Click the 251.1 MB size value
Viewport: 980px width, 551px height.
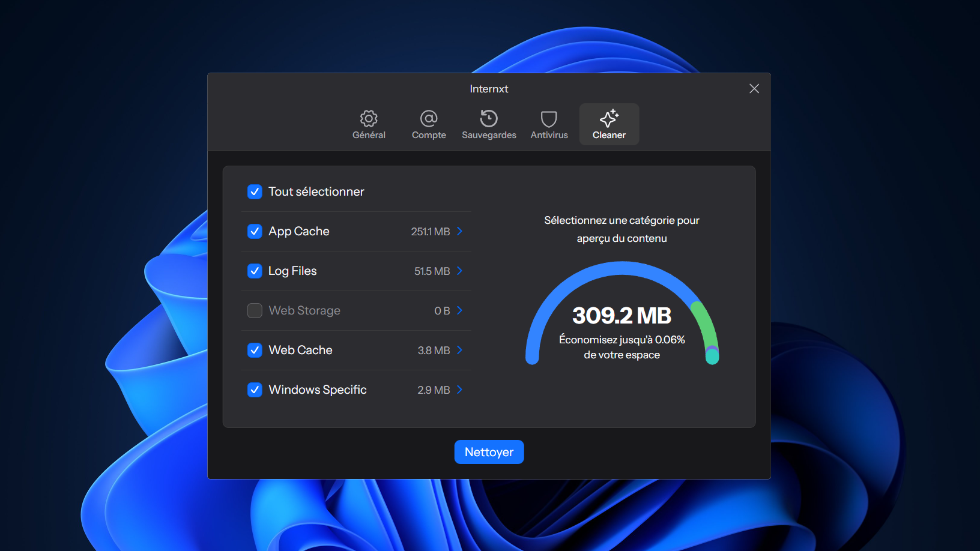(x=430, y=232)
